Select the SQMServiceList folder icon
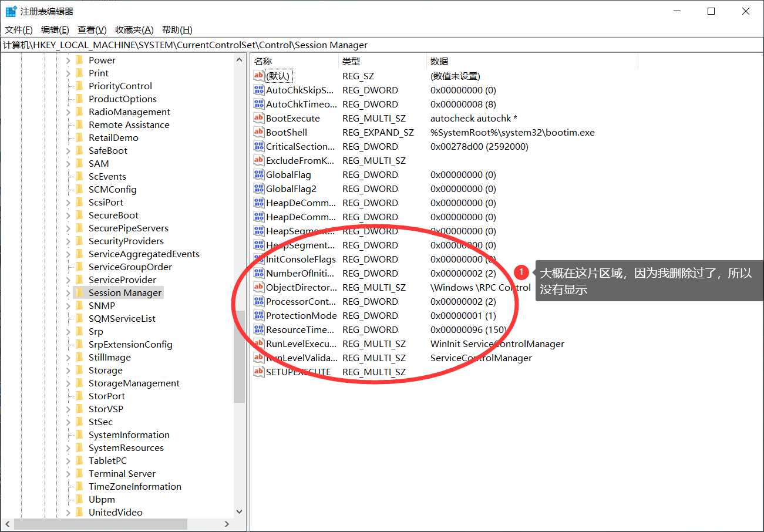764x532 pixels. pos(80,318)
